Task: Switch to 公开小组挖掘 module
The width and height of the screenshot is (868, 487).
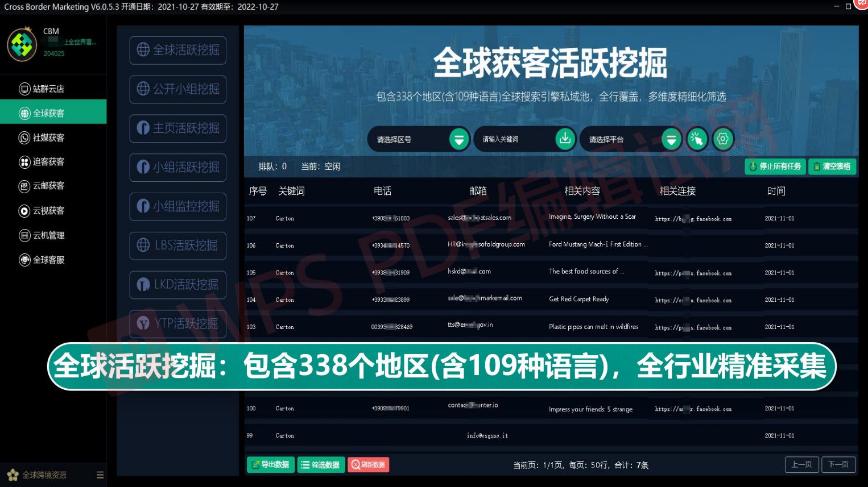Action: point(178,89)
